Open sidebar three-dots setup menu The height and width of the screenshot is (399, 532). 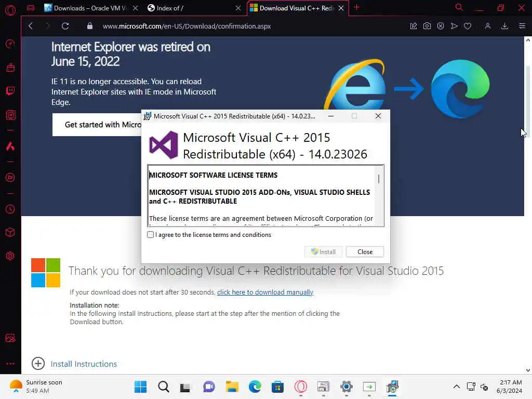click(x=10, y=363)
